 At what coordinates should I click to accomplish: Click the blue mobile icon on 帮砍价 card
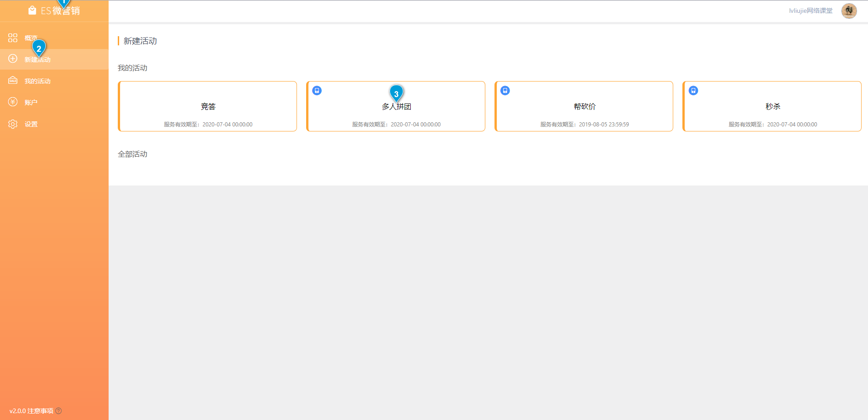pos(505,91)
